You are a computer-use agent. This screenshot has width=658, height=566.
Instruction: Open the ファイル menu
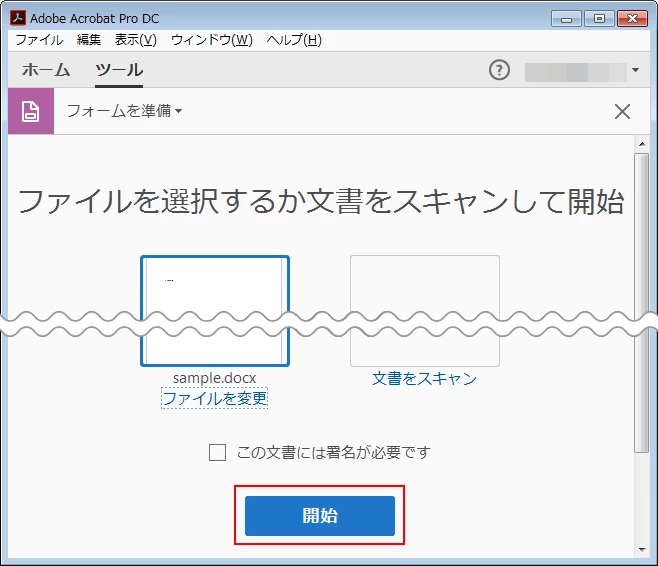click(39, 40)
